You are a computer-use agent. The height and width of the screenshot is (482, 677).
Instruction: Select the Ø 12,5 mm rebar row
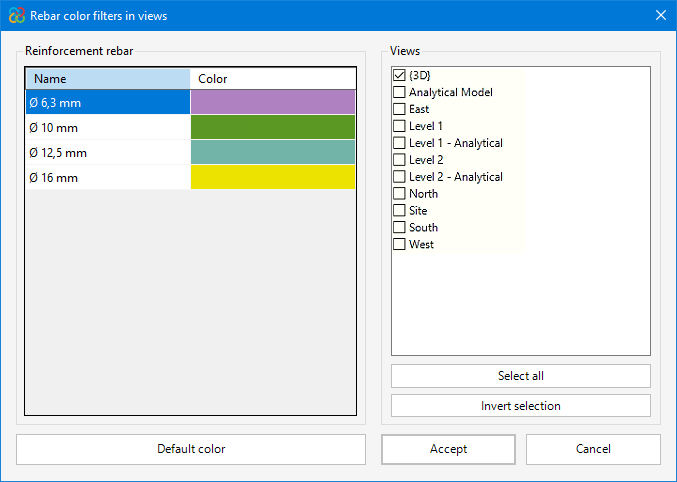[107, 152]
